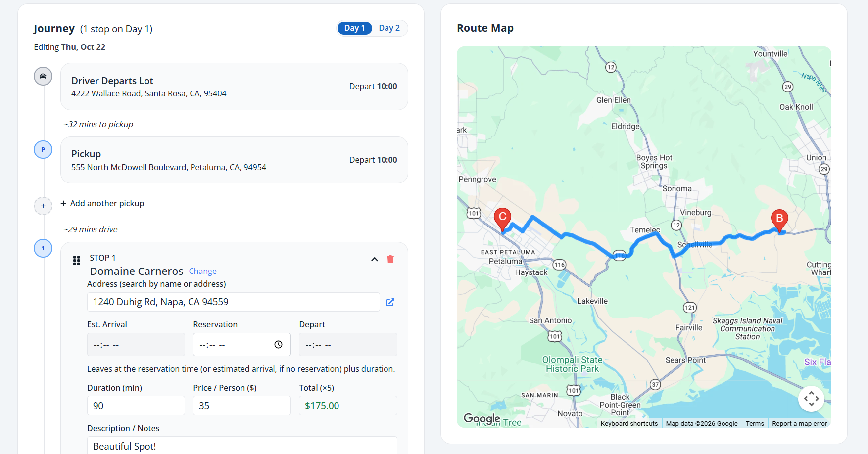Open the Driver Departs Lot card
Viewport: 868px width, 454px height.
point(234,87)
